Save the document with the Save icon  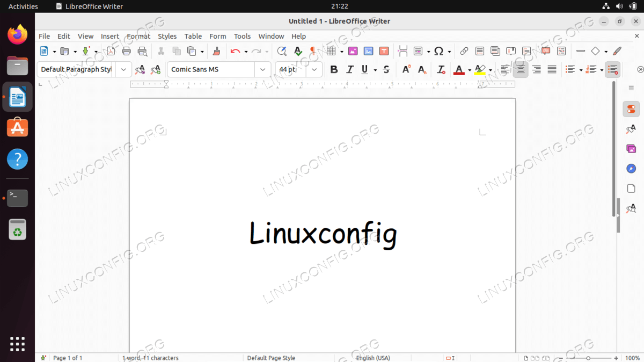pyautogui.click(x=85, y=51)
